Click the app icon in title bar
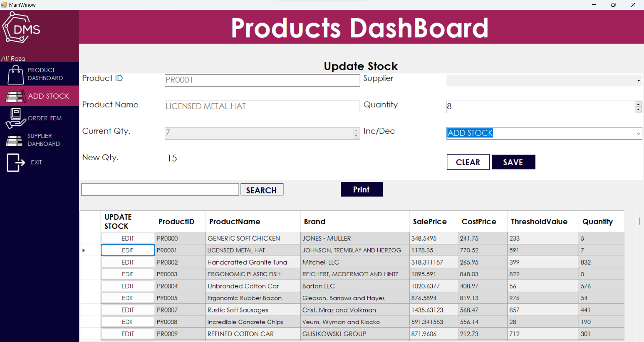The image size is (644, 342). click(x=4, y=5)
